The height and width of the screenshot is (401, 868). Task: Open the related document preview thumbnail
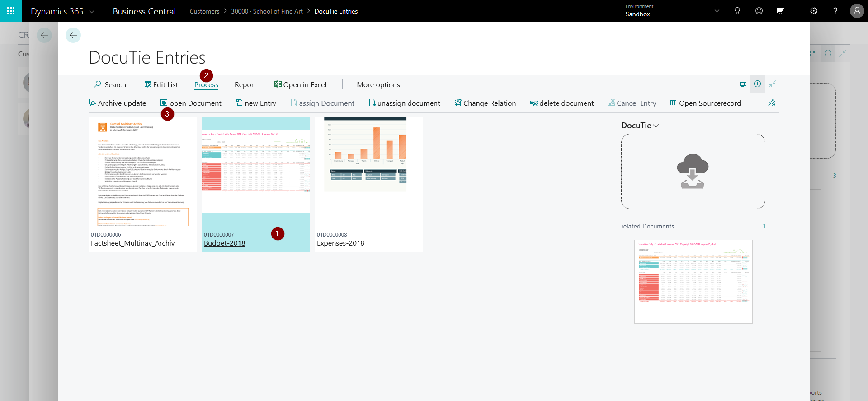click(x=693, y=281)
